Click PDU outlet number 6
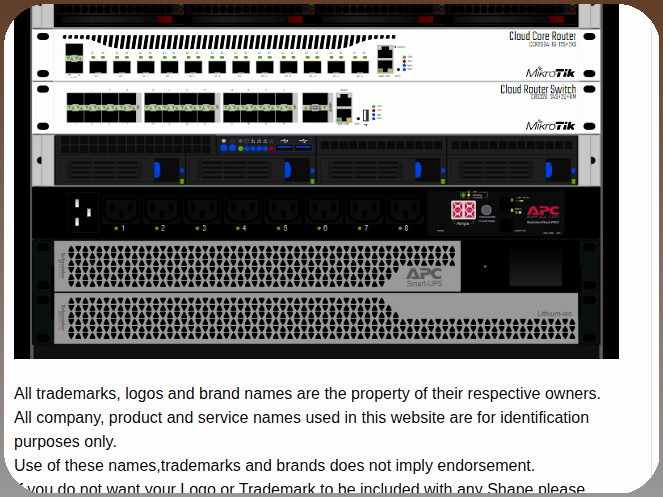 (324, 209)
